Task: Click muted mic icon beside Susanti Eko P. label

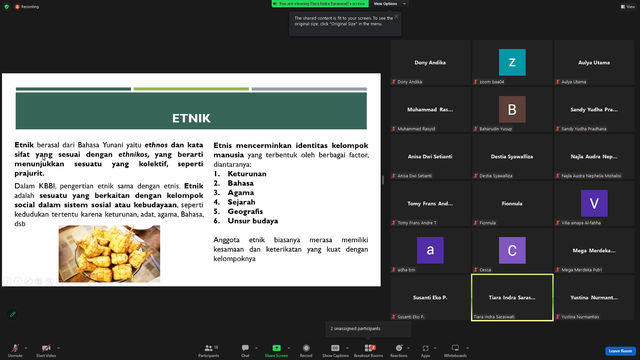Action: pyautogui.click(x=394, y=316)
